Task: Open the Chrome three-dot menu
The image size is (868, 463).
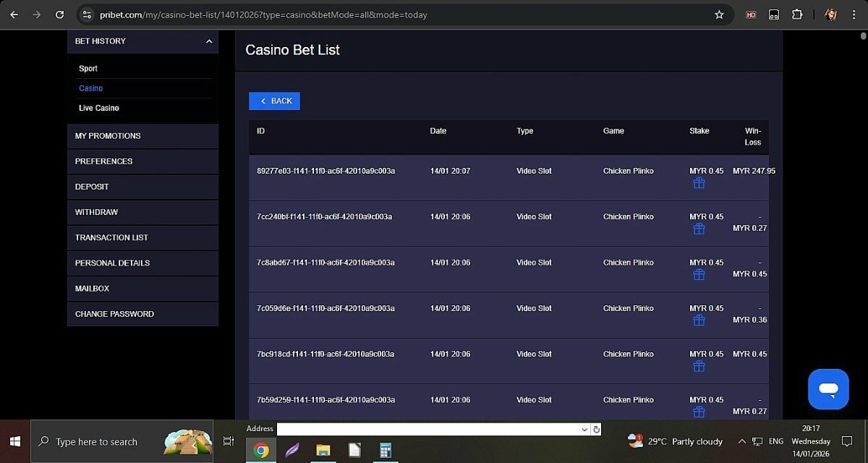Action: coord(855,14)
